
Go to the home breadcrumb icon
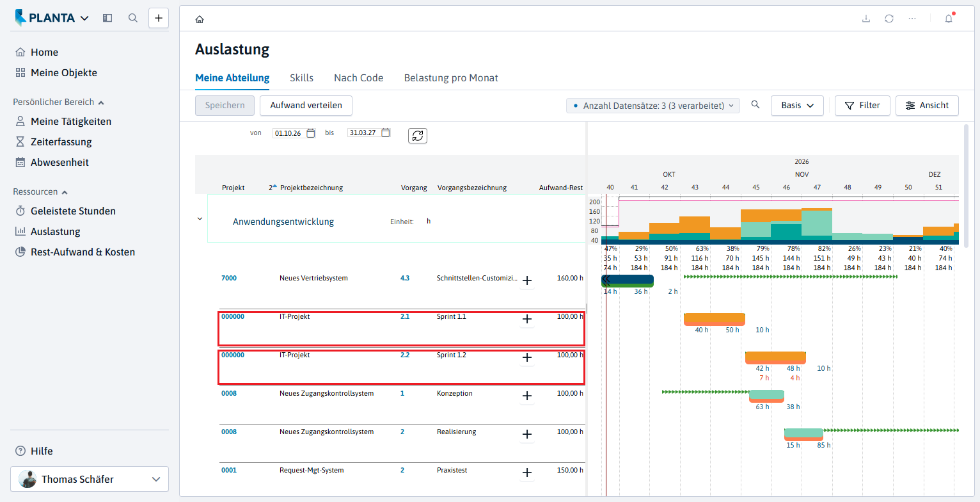pos(200,19)
